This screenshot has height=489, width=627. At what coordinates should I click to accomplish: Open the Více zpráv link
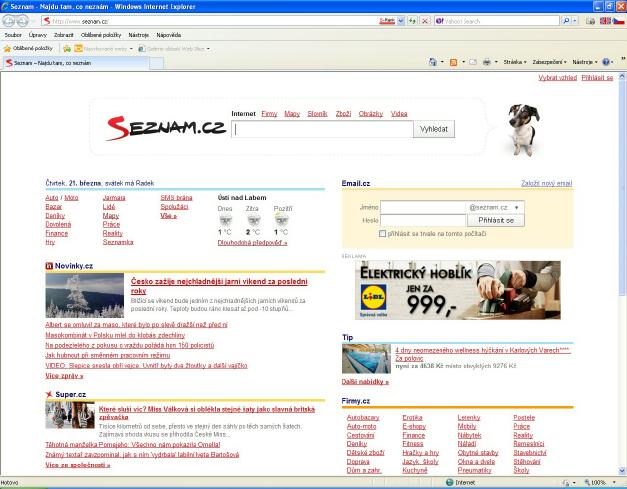tap(64, 376)
